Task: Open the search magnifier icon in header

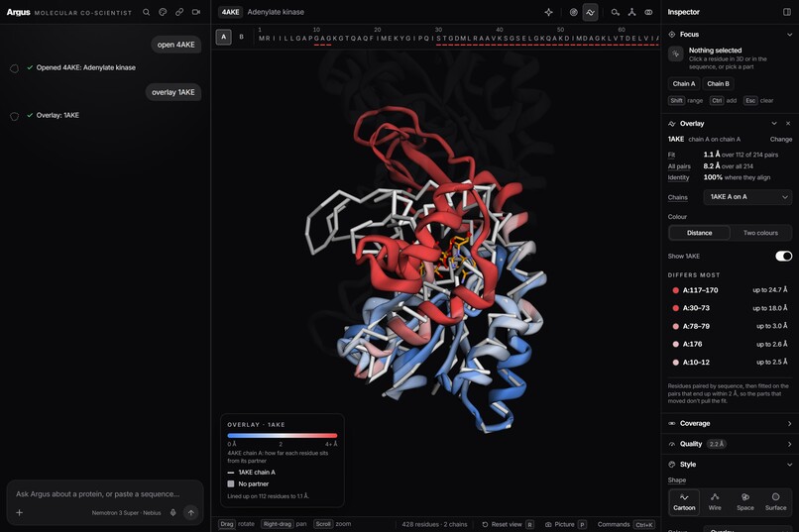Action: pos(147,12)
